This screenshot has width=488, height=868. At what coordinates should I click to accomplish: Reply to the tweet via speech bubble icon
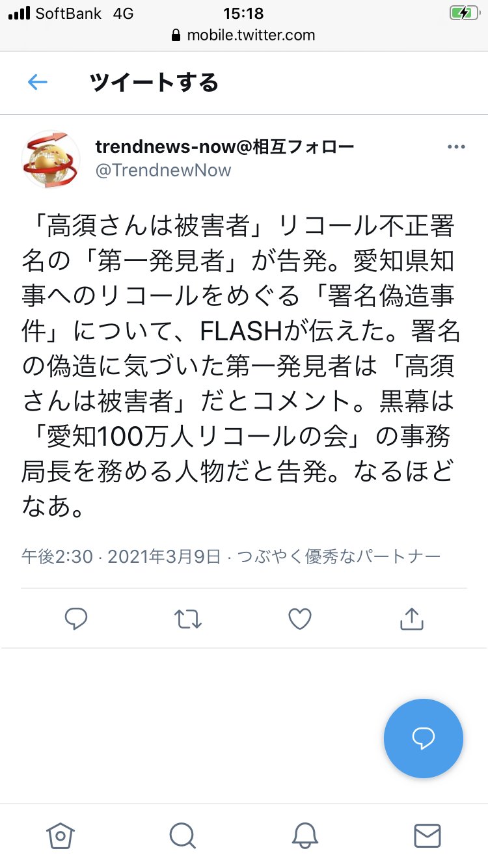click(76, 619)
